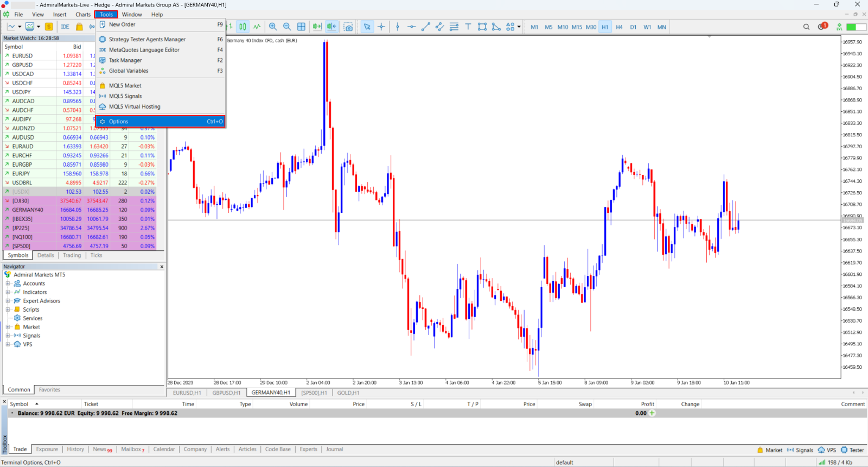Select the M15 timeframe button

point(577,27)
